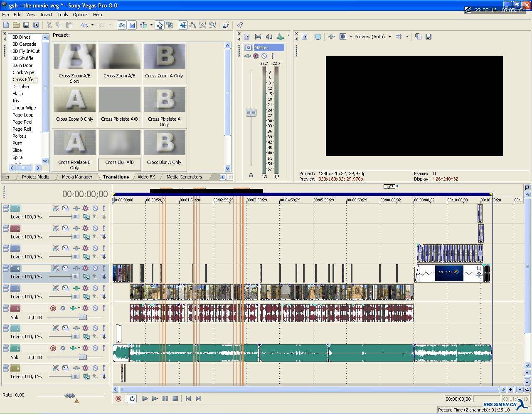
Task: Select the Selection Edit tool
Action: [203, 25]
